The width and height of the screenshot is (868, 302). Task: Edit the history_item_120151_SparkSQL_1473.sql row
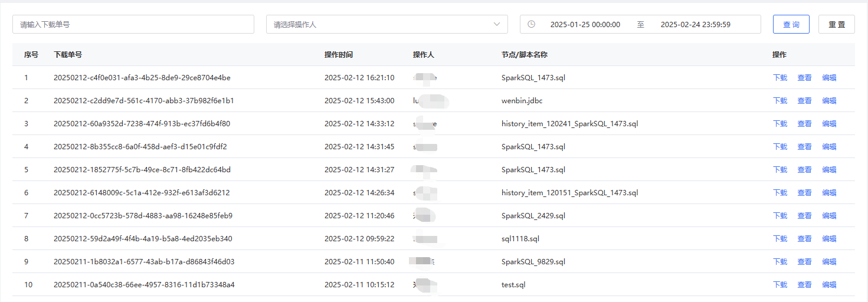(x=829, y=193)
